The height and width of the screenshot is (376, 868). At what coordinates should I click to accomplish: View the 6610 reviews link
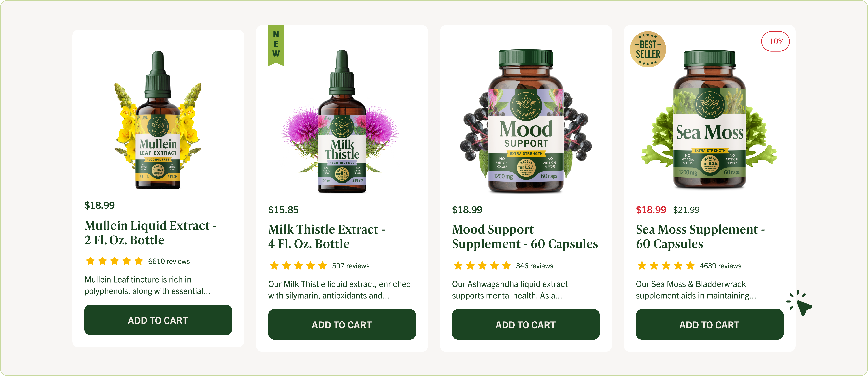tap(169, 261)
